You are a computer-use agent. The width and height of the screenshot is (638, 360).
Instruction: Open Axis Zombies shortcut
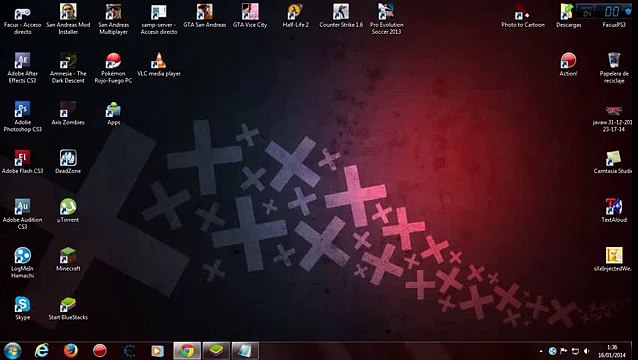click(x=68, y=114)
